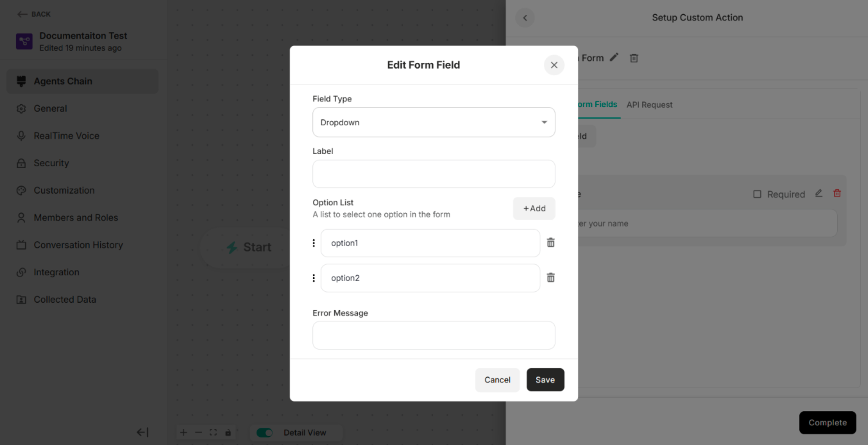Click the Integration link icon

click(21, 272)
